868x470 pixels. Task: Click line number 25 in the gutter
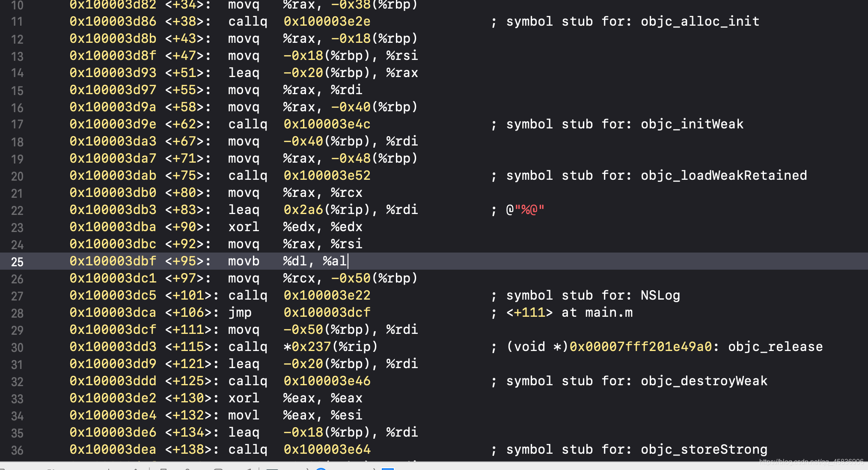(x=17, y=262)
